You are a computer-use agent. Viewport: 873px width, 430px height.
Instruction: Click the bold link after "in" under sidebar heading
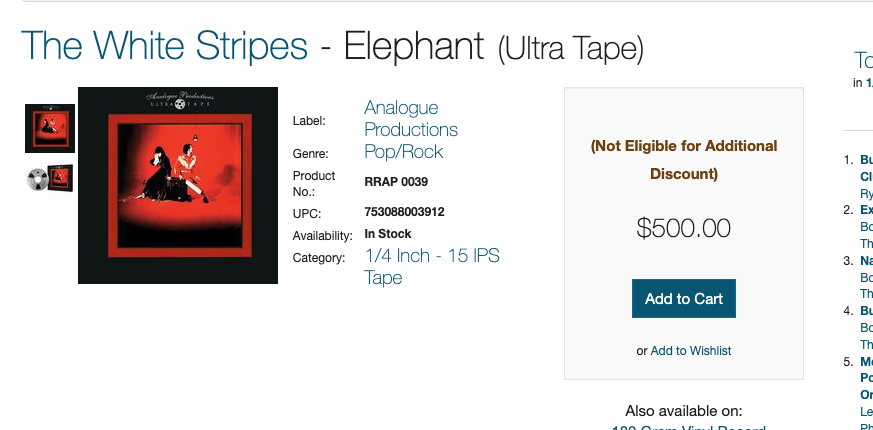(x=869, y=83)
